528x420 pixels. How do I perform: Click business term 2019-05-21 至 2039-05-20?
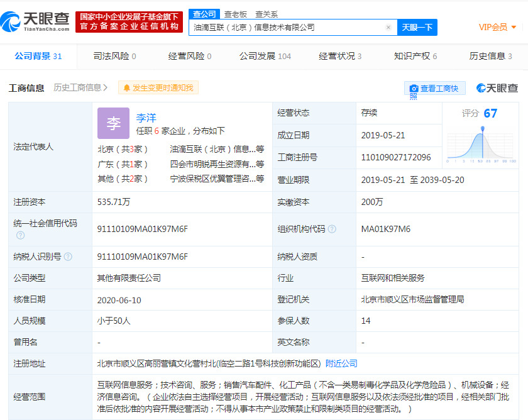(412, 180)
